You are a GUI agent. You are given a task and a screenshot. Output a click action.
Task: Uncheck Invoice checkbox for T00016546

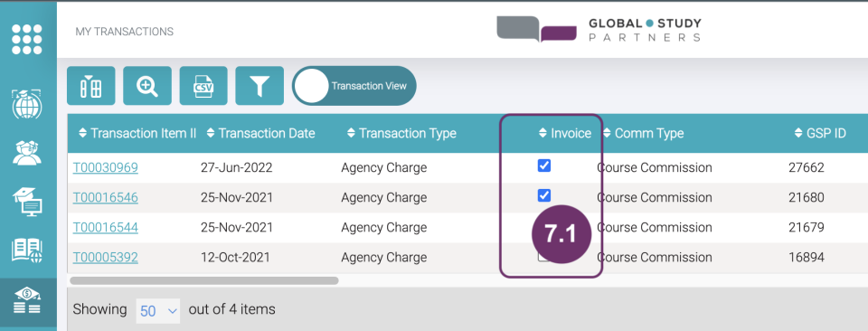(544, 194)
